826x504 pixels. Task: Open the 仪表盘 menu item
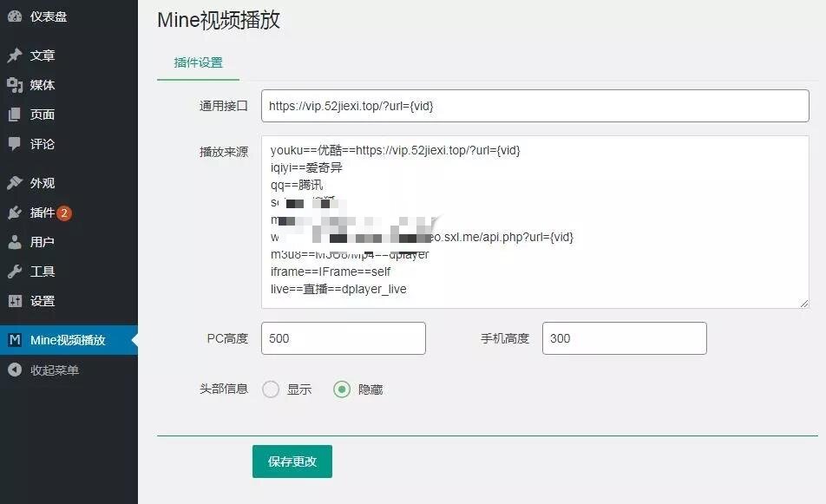coord(69,16)
